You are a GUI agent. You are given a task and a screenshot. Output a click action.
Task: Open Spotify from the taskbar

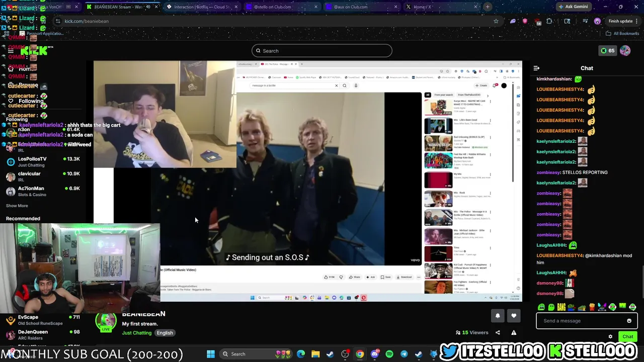coord(389,354)
